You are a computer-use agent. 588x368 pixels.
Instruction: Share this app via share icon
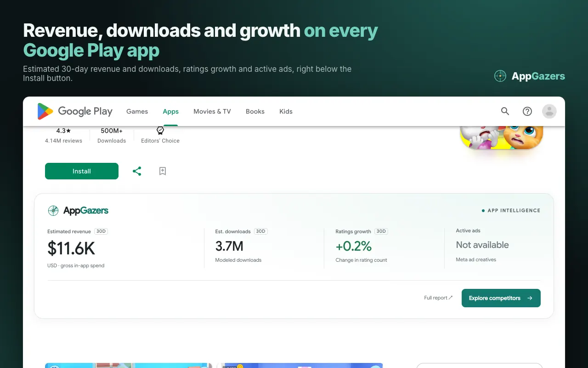pyautogui.click(x=137, y=171)
